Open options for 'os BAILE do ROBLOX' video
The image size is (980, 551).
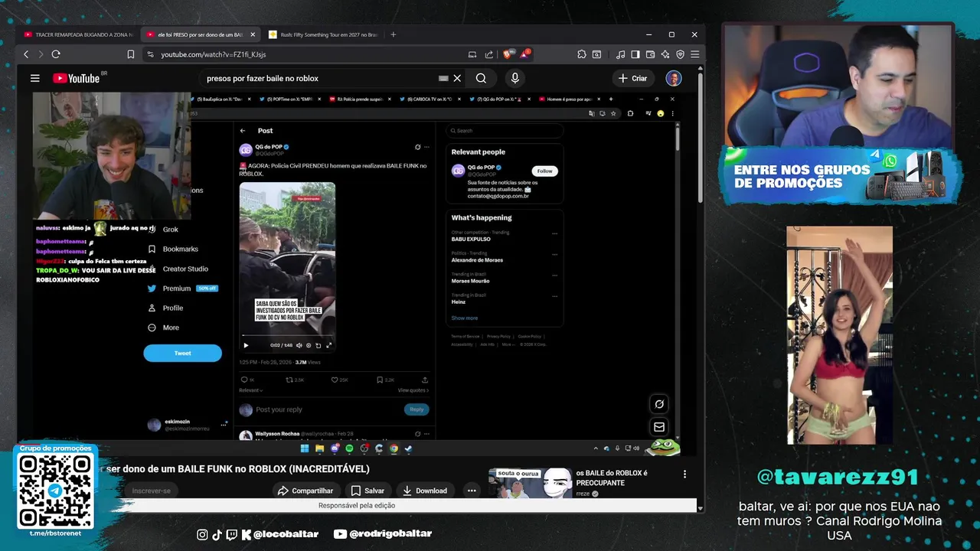click(x=684, y=474)
